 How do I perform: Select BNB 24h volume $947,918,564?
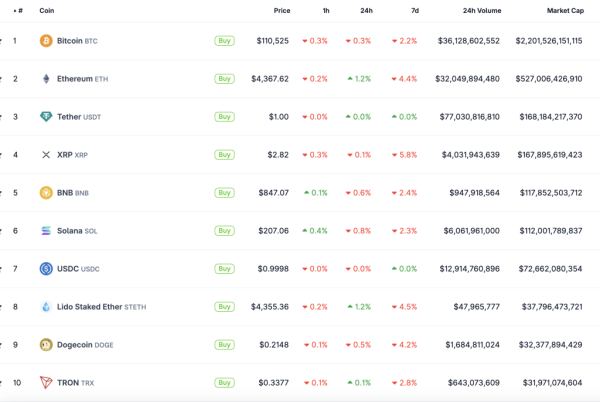[x=474, y=193]
